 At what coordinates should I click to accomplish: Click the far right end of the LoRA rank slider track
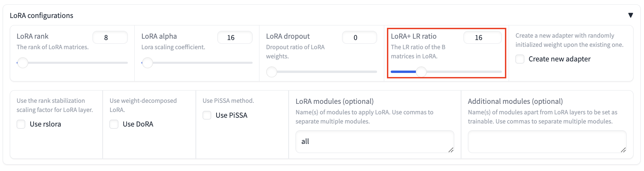point(126,63)
